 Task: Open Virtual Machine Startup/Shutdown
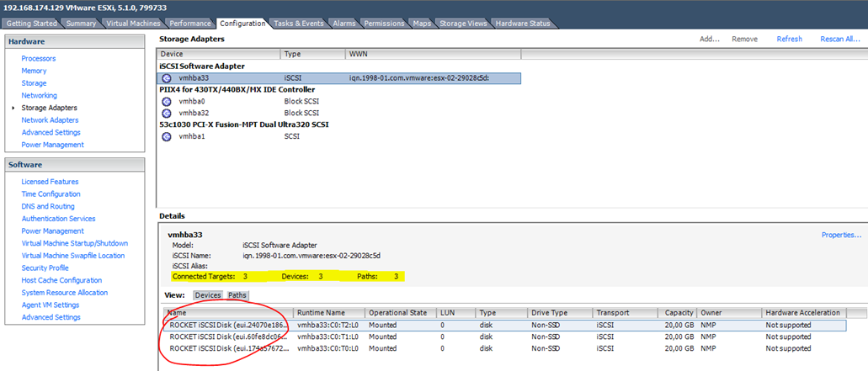pyautogui.click(x=75, y=243)
